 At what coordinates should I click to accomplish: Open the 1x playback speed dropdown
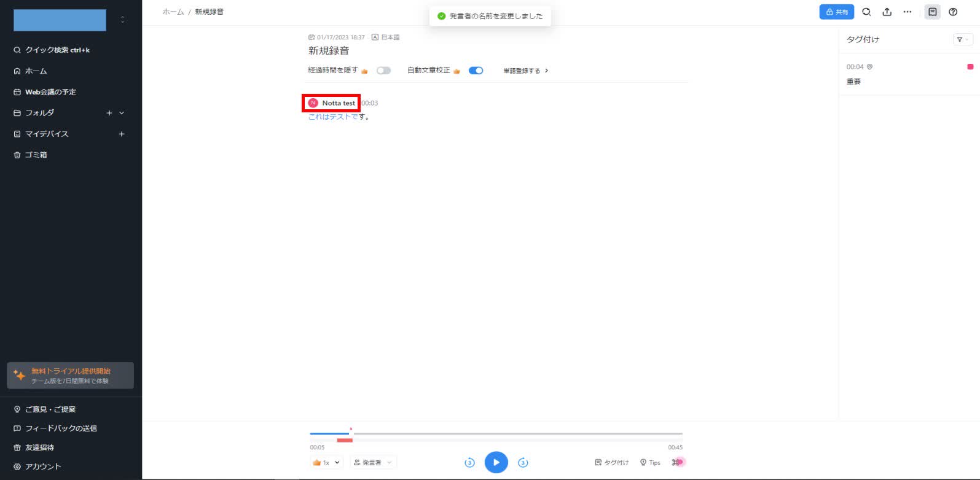pos(326,462)
